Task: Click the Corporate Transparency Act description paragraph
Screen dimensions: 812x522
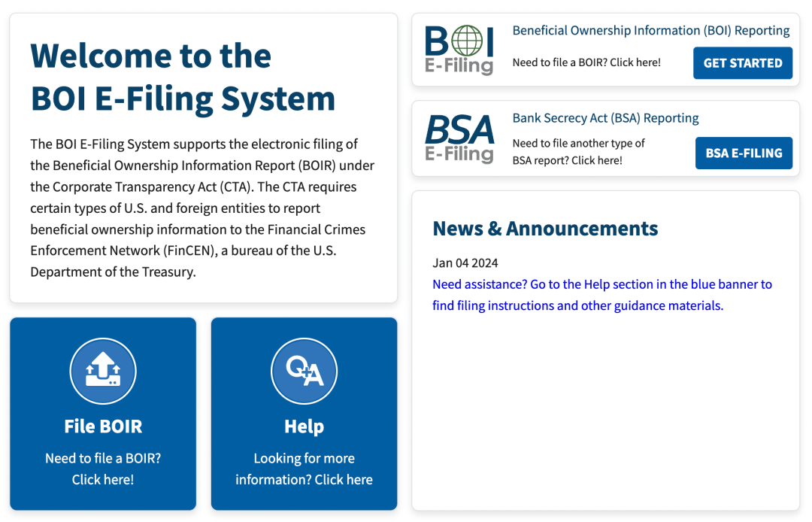Action: 202,208
